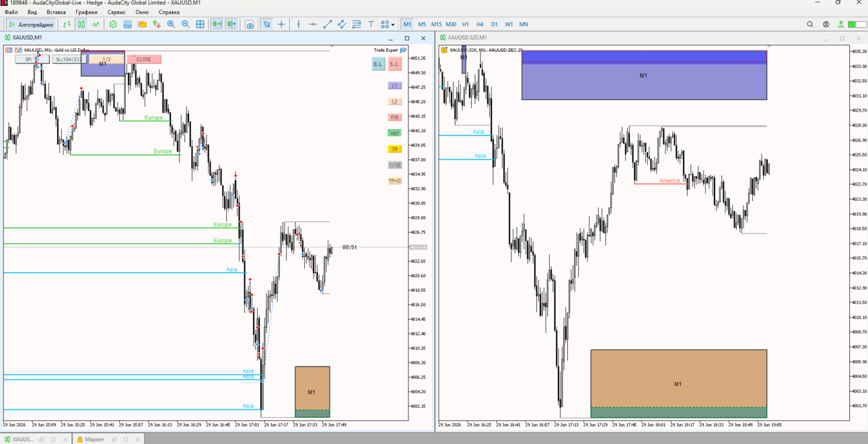The height and width of the screenshot is (444, 868).
Task: Open the Вид menu
Action: pyautogui.click(x=32, y=12)
